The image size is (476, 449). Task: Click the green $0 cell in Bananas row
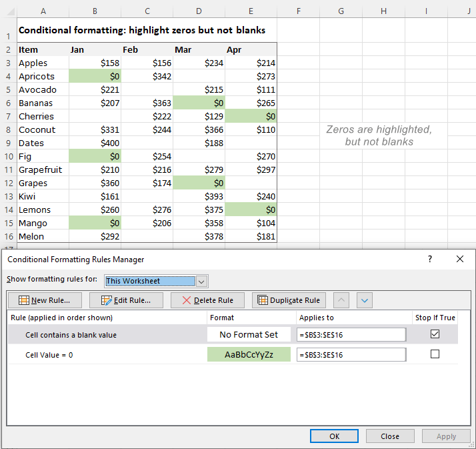[x=199, y=103]
